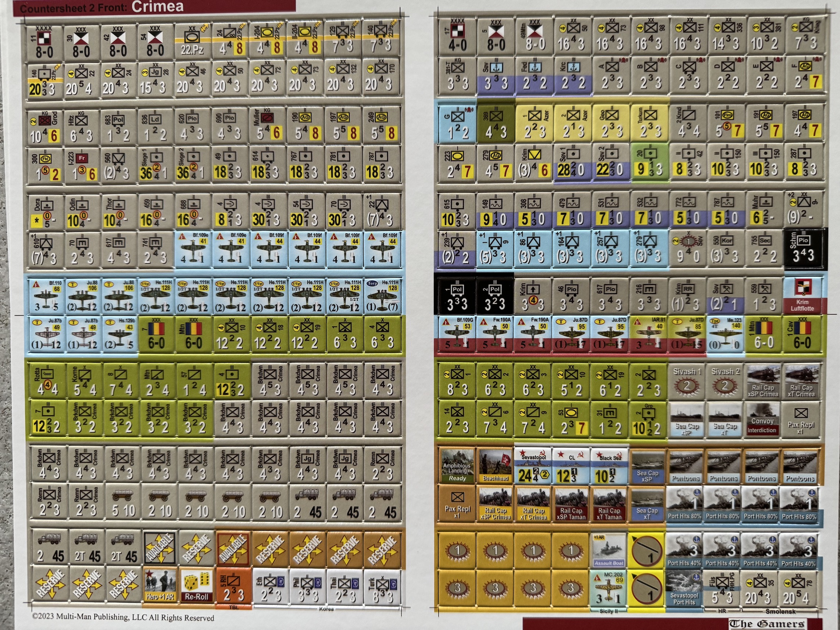Select the Sevastopol warship counter
840x630 pixels.
coord(532,466)
